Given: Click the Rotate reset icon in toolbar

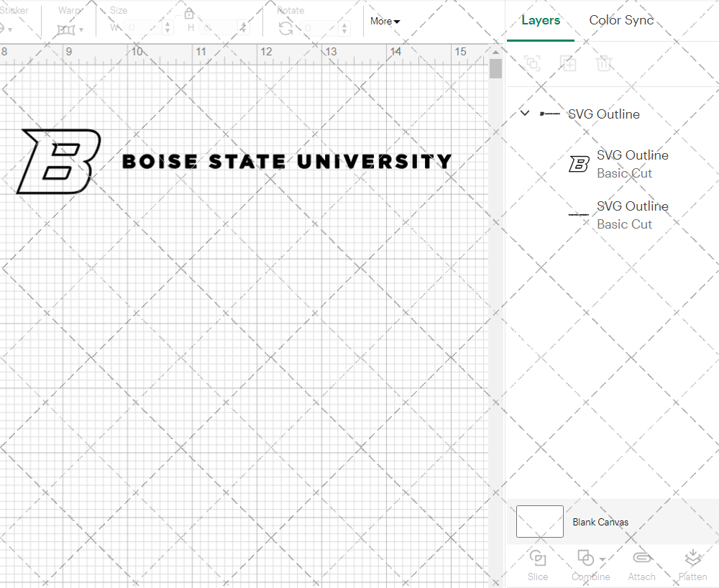Looking at the screenshot, I should pyautogui.click(x=286, y=27).
